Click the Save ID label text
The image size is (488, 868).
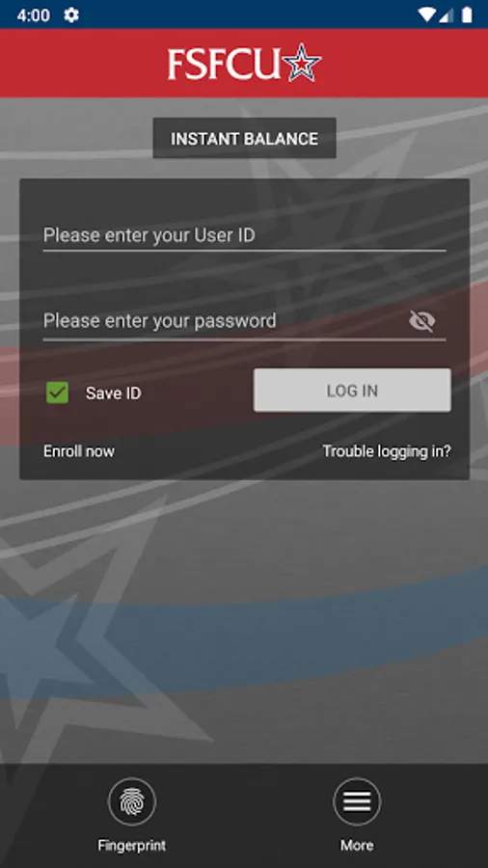[114, 393]
